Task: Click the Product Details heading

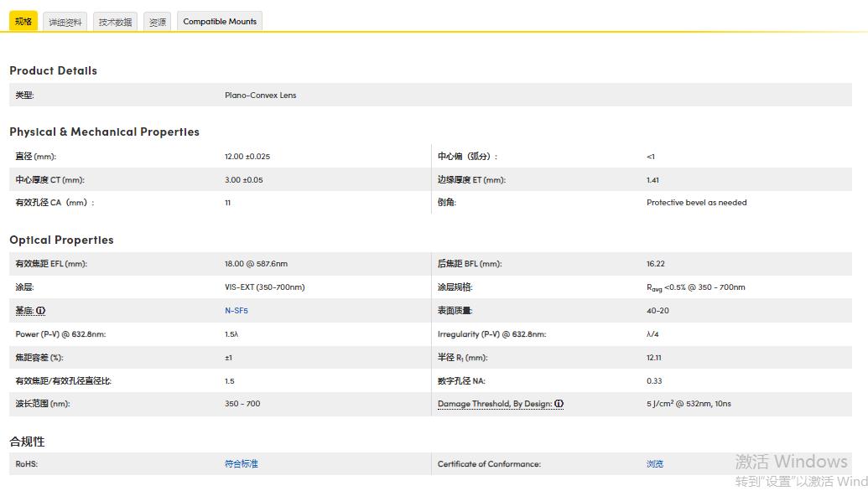Action: [x=54, y=71]
